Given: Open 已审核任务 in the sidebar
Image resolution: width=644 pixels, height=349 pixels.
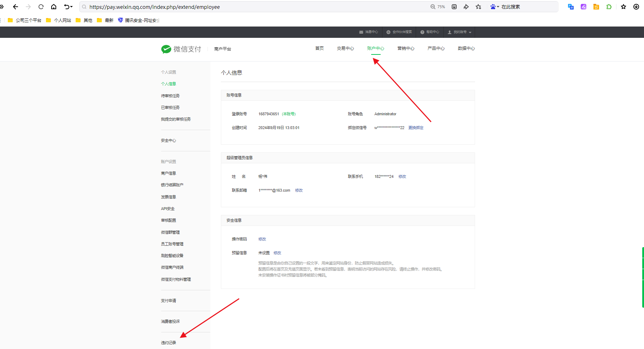Looking at the screenshot, I should (170, 107).
